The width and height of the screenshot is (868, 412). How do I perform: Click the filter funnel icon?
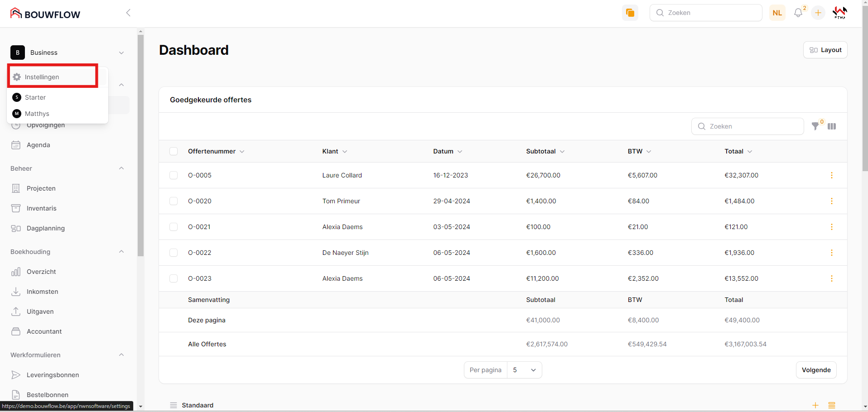tap(815, 126)
